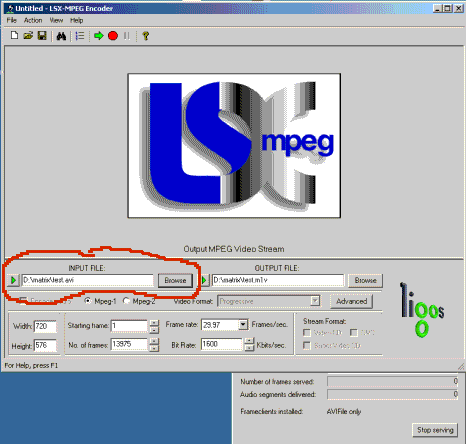Image resolution: width=466 pixels, height=444 pixels.
Task: Start encoding with the green arrow icon
Action: [98, 36]
